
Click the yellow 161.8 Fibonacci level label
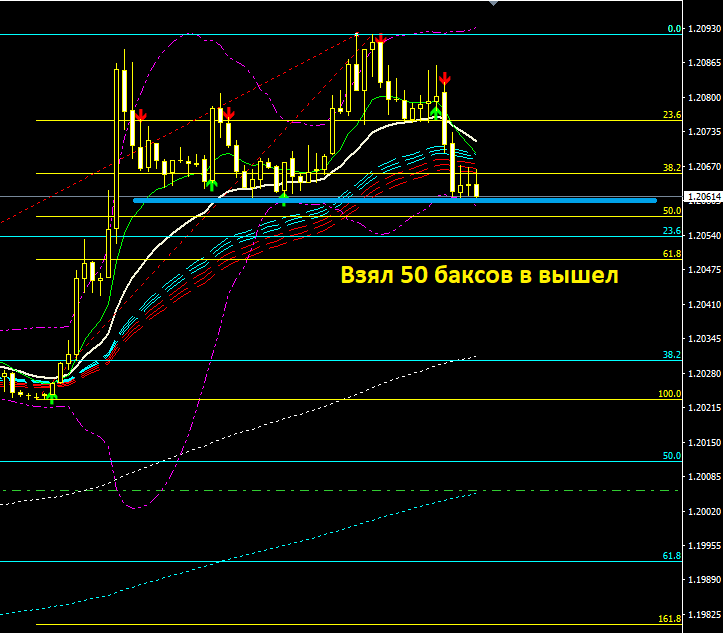(x=670, y=619)
